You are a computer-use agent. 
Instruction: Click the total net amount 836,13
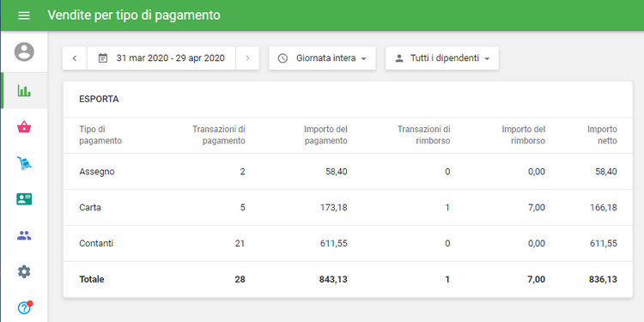click(603, 280)
